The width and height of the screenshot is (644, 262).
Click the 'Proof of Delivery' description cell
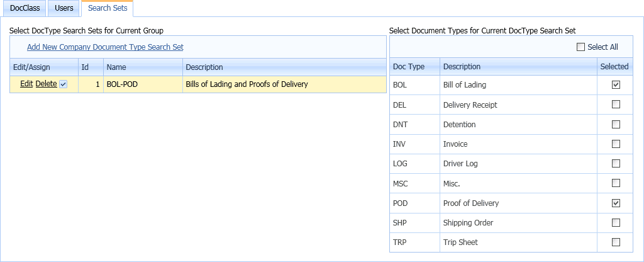[x=518, y=203]
